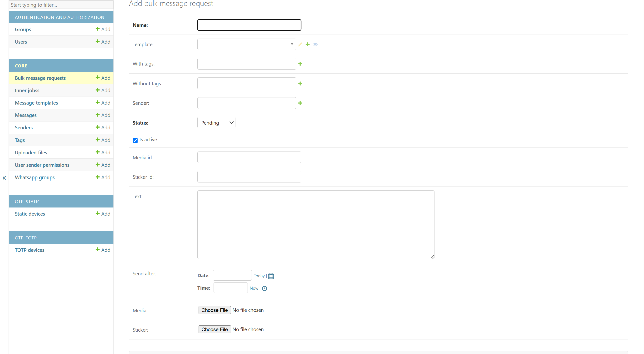The width and height of the screenshot is (644, 354).
Task: Click the Text area resize handle
Action: tap(432, 257)
